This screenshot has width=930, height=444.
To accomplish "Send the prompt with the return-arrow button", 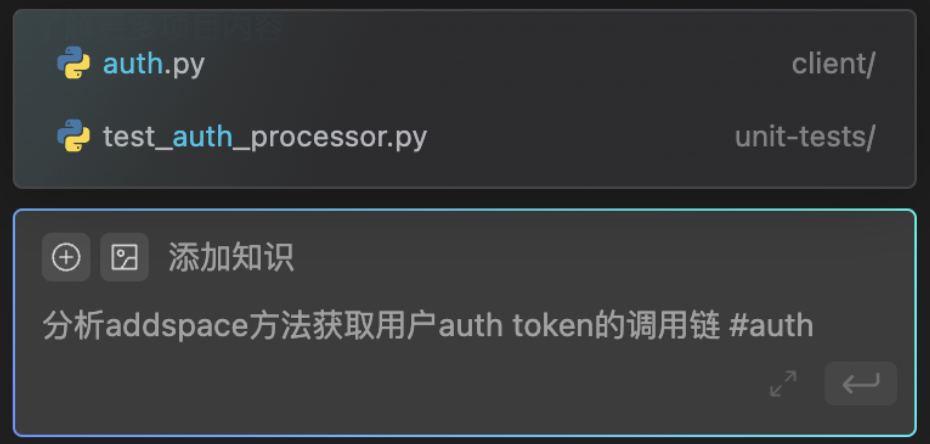I will (x=861, y=384).
